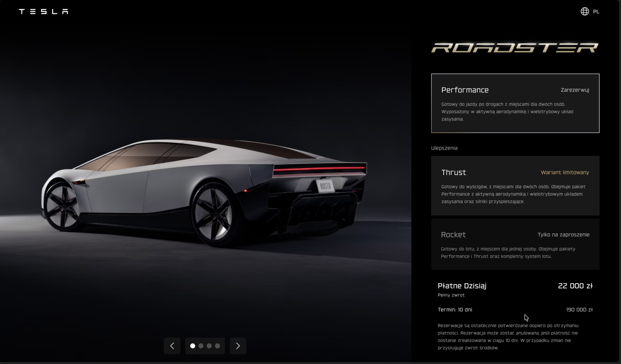
Task: Choose the Thrust upgrade card
Action: 515,186
